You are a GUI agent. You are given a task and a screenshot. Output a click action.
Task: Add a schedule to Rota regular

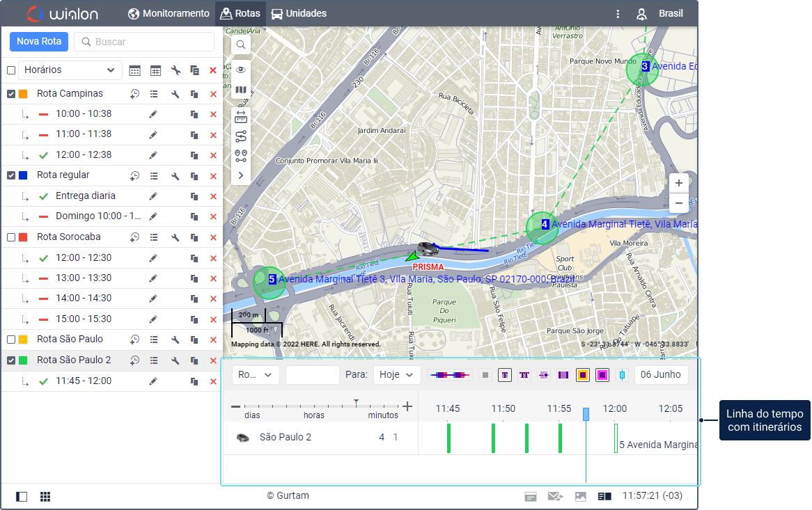coord(134,176)
